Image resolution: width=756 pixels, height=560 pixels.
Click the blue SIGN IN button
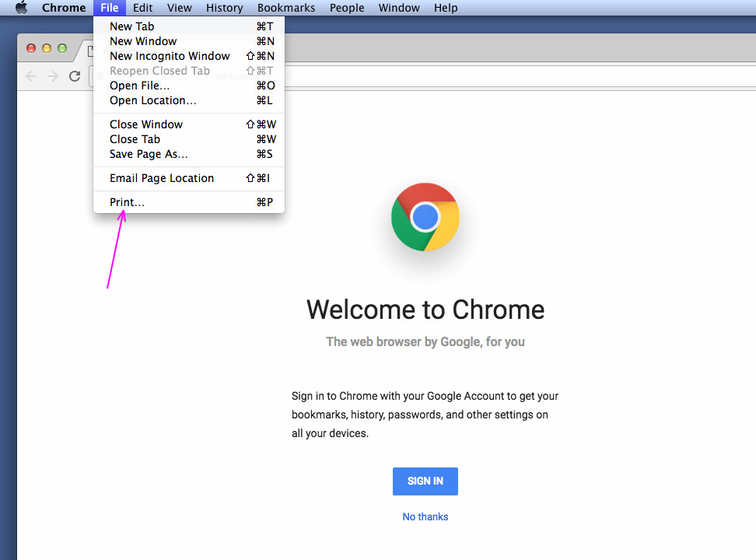pos(425,481)
